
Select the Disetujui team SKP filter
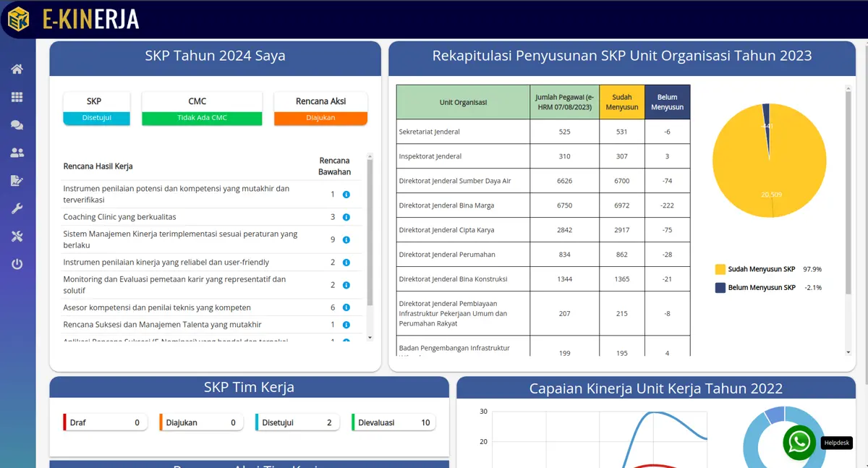click(297, 422)
